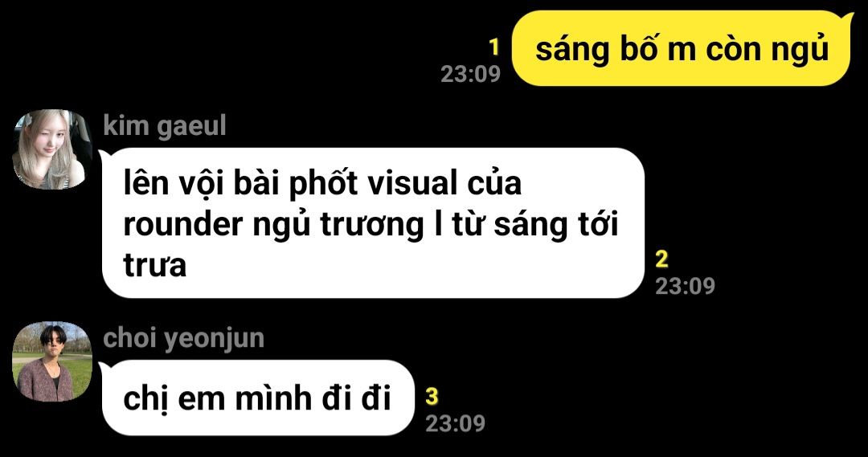The image size is (868, 457).
Task: Tap the choi yeonjun sender name
Action: tap(183, 337)
